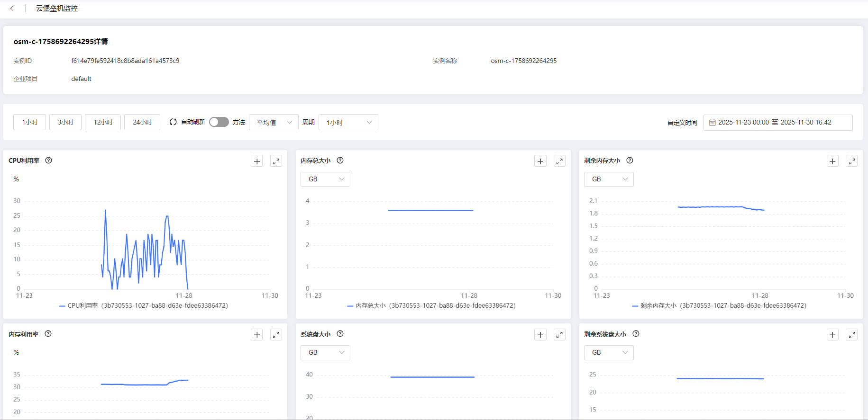Toggle the 自动刷新 switch
This screenshot has width=868, height=420.
(x=219, y=122)
